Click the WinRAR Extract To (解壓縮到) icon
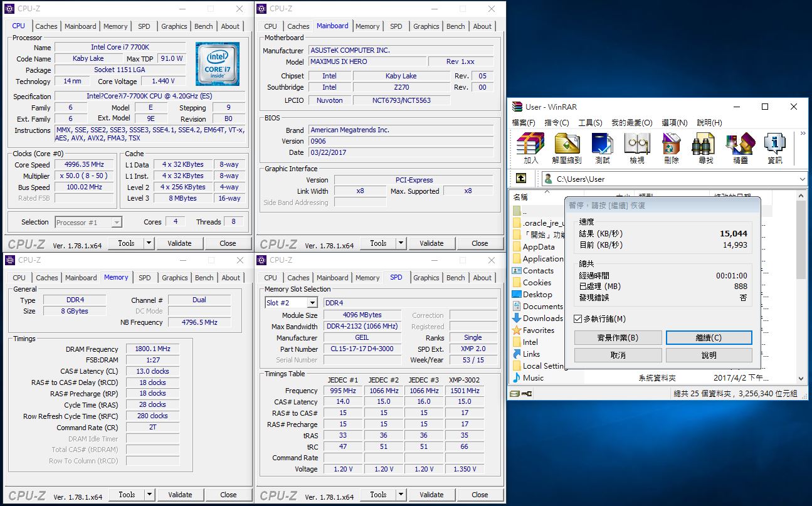The height and width of the screenshot is (506, 812). [x=567, y=144]
